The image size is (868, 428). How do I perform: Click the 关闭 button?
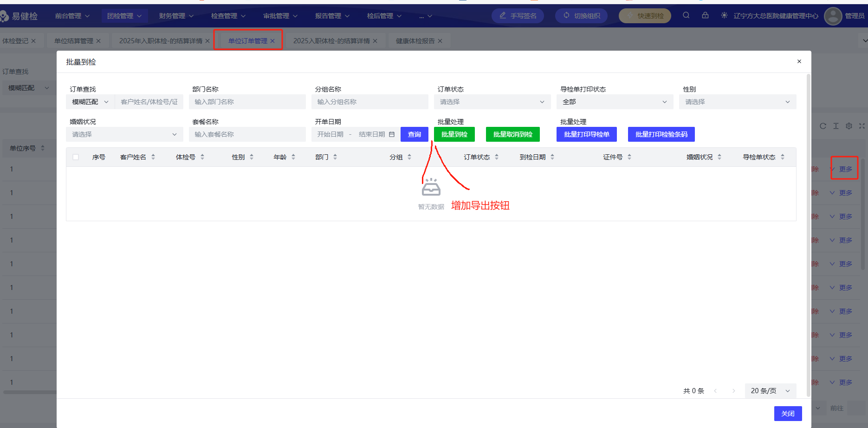pos(788,414)
